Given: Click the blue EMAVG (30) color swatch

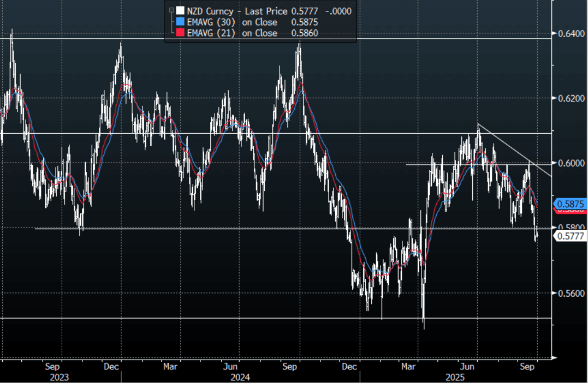Looking at the screenshot, I should coord(179,22).
